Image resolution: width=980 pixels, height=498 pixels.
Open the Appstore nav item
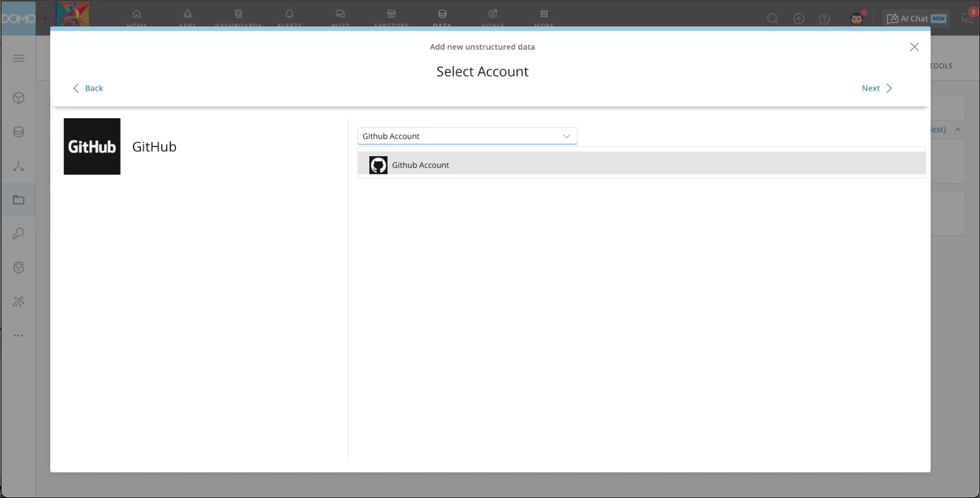tap(391, 18)
